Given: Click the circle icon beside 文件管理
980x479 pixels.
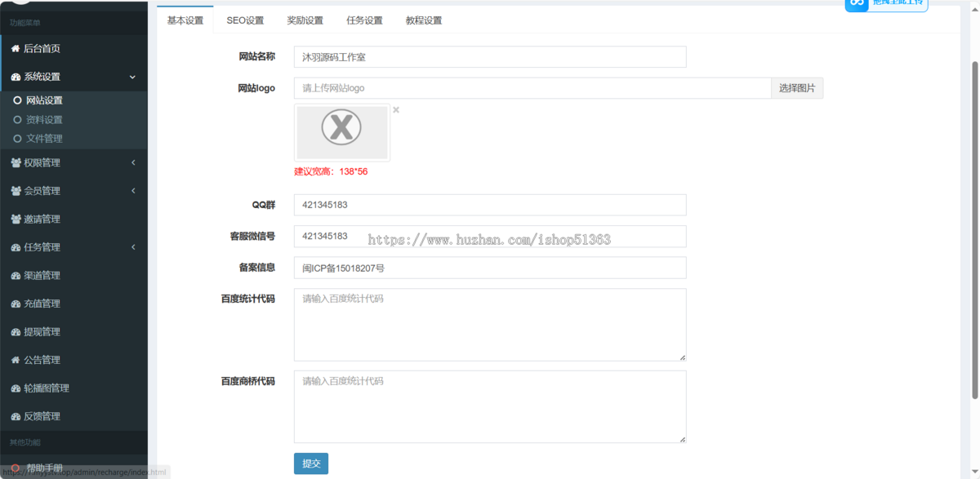Looking at the screenshot, I should [x=17, y=139].
